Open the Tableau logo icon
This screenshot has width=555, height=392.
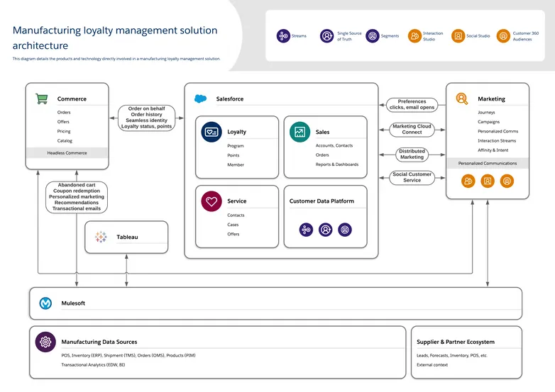[101, 237]
